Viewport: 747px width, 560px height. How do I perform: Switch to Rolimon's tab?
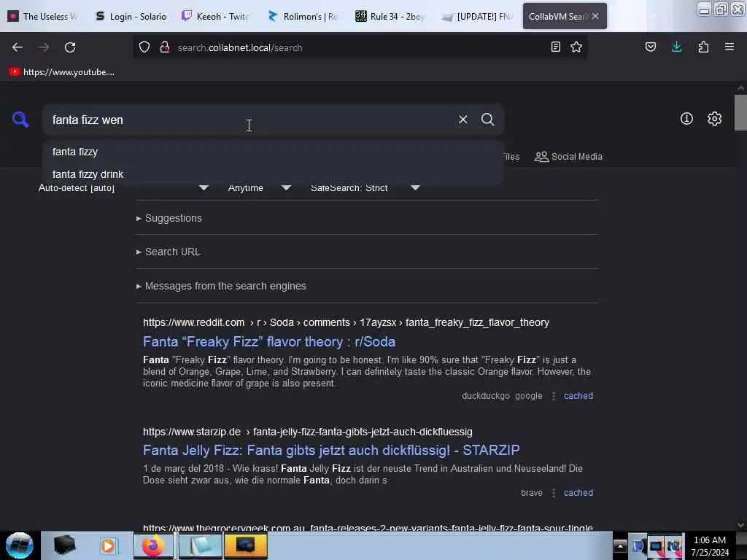(x=303, y=16)
